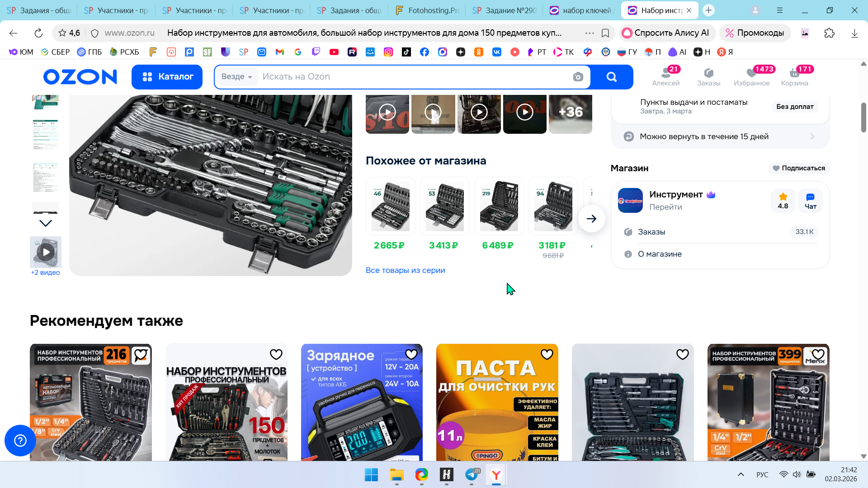Switch to the Fotohosting.Pro browser tab
This screenshot has height=488, width=868.
point(426,10)
